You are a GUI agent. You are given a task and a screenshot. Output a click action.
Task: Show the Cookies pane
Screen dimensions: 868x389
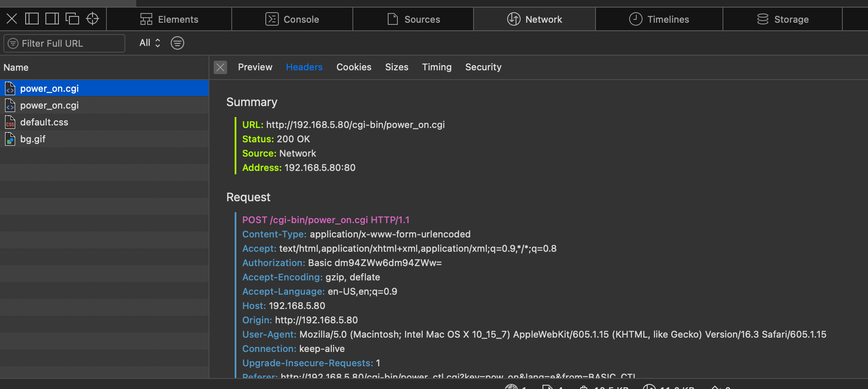coord(354,67)
